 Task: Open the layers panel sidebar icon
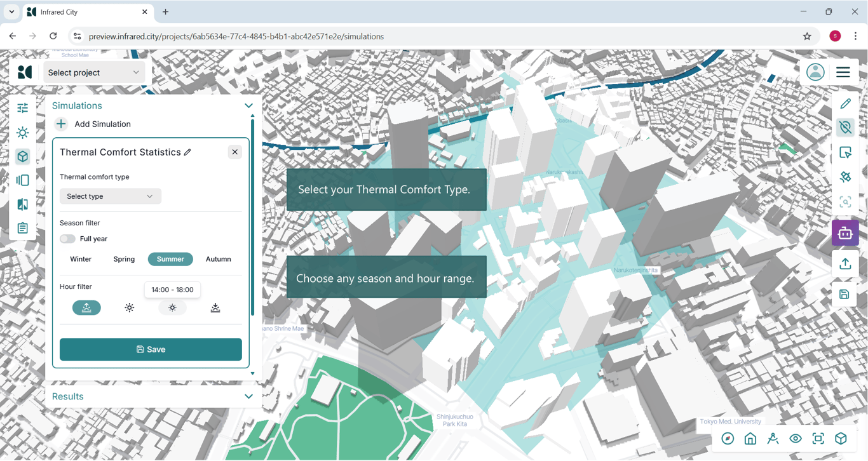click(x=23, y=180)
